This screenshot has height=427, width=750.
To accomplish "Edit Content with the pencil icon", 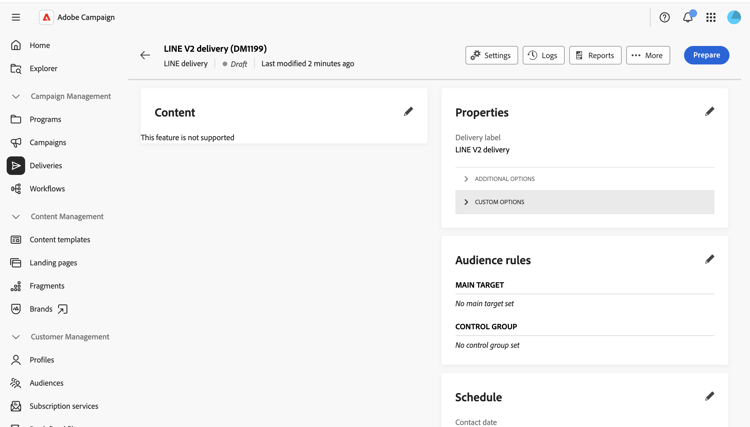I will [408, 111].
